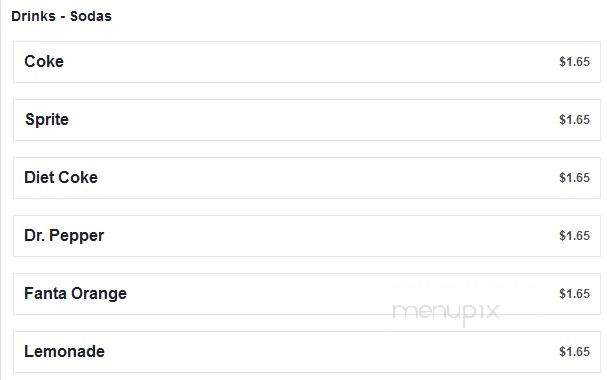Pick the Lemonade item
Image resolution: width=607 pixels, height=380 pixels.
[64, 351]
